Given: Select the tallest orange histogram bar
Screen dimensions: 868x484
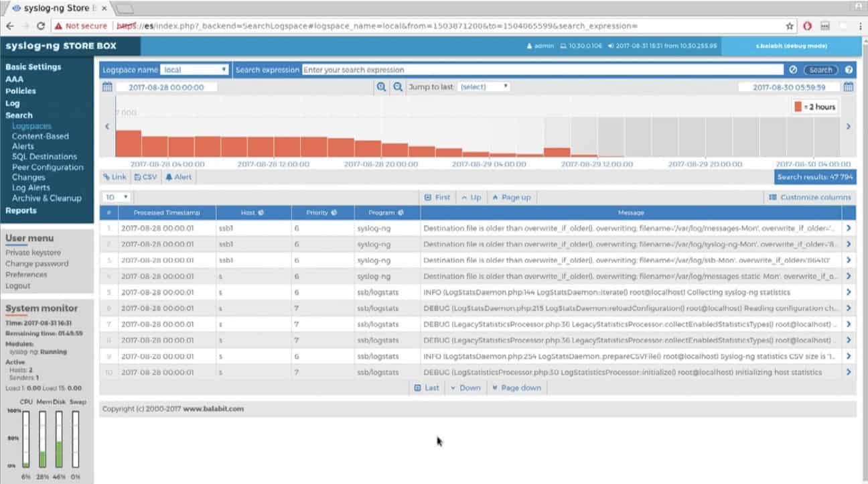Looking at the screenshot, I should (x=128, y=143).
